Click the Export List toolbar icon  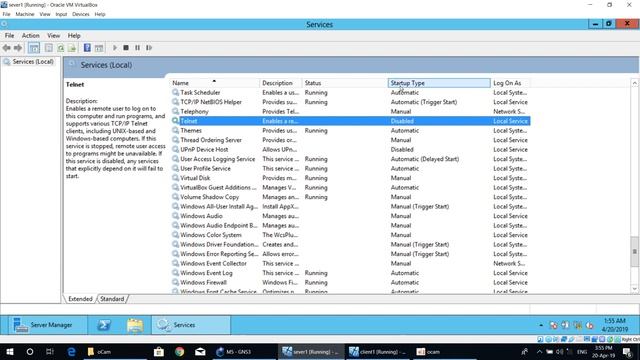[x=72, y=48]
